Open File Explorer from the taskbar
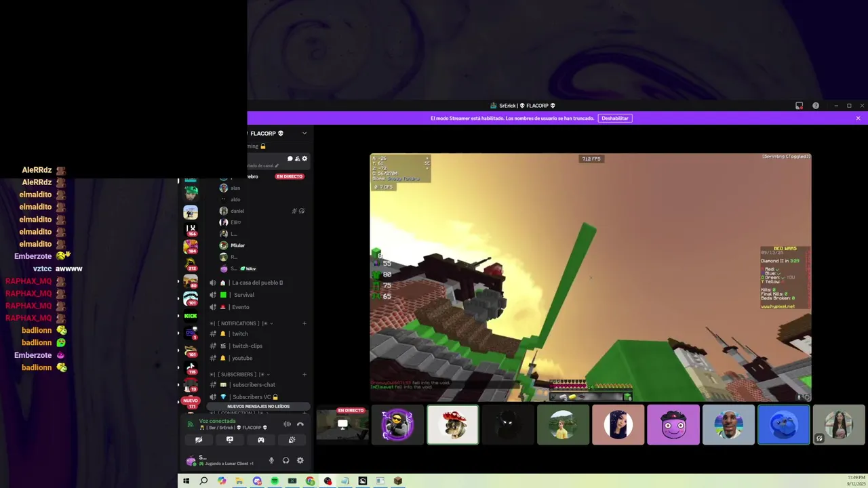This screenshot has width=868, height=488. (x=239, y=481)
